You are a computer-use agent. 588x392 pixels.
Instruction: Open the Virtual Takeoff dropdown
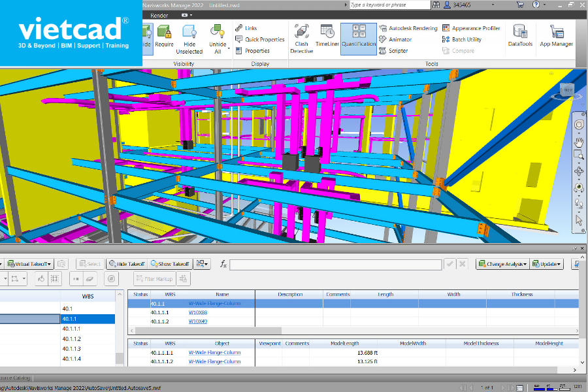pyautogui.click(x=29, y=264)
